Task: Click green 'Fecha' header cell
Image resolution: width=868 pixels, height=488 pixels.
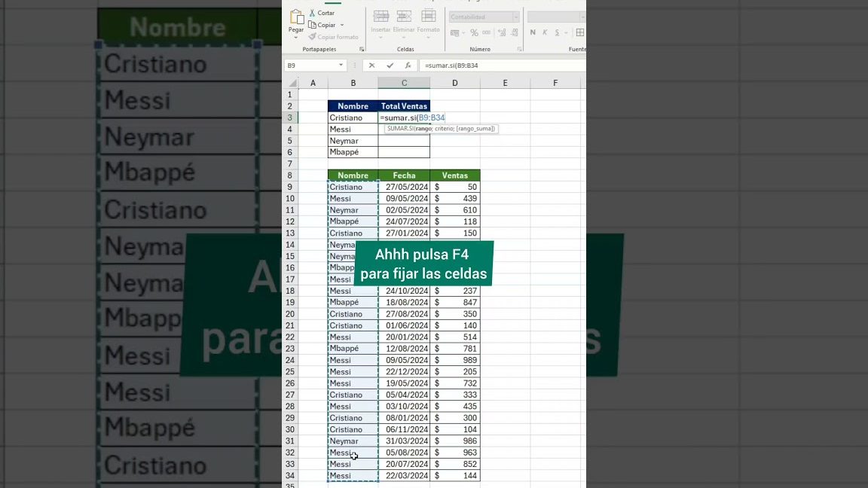Action: [404, 175]
